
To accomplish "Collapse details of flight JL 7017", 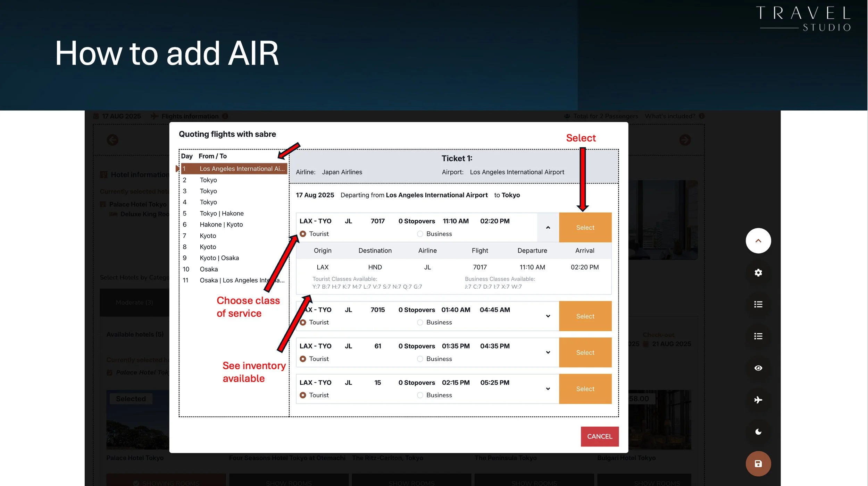I will pyautogui.click(x=548, y=228).
